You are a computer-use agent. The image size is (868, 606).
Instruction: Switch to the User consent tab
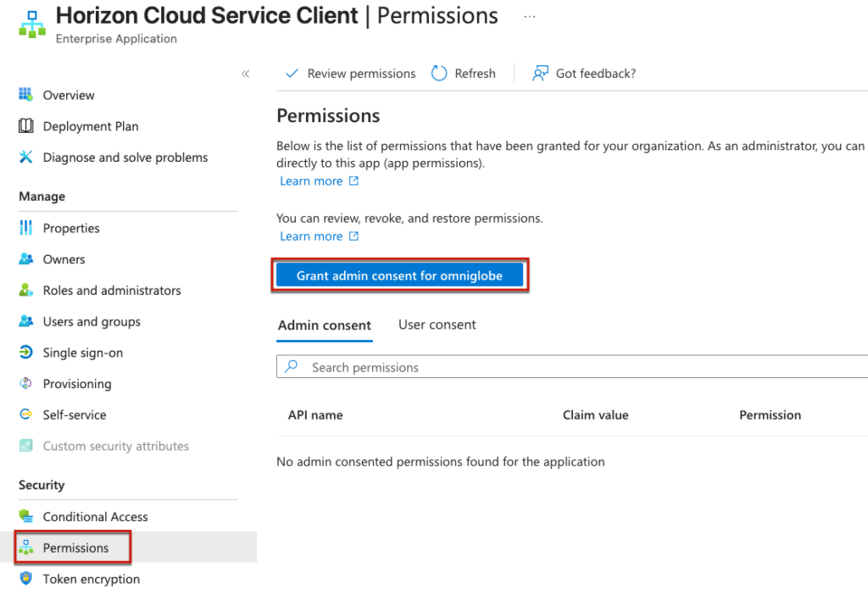coord(437,325)
